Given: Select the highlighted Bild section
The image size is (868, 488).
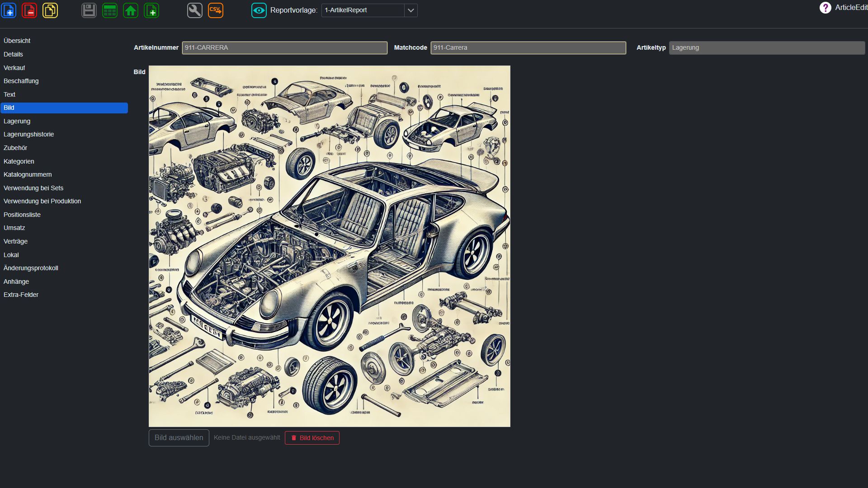Looking at the screenshot, I should (64, 108).
